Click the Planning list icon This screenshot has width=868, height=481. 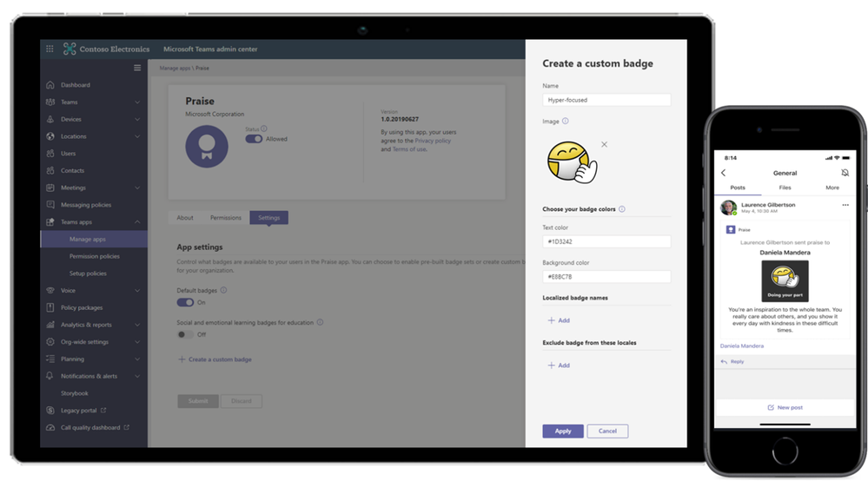[x=50, y=359]
